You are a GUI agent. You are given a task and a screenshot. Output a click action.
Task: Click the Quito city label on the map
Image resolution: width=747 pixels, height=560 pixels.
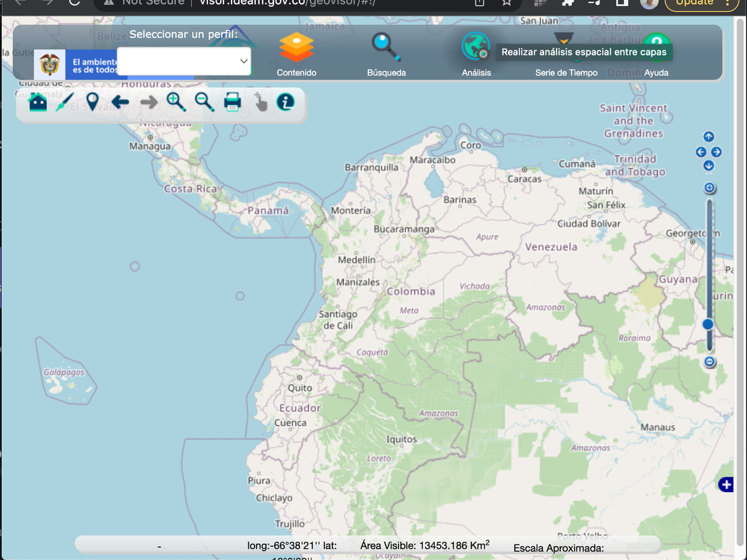(x=299, y=388)
